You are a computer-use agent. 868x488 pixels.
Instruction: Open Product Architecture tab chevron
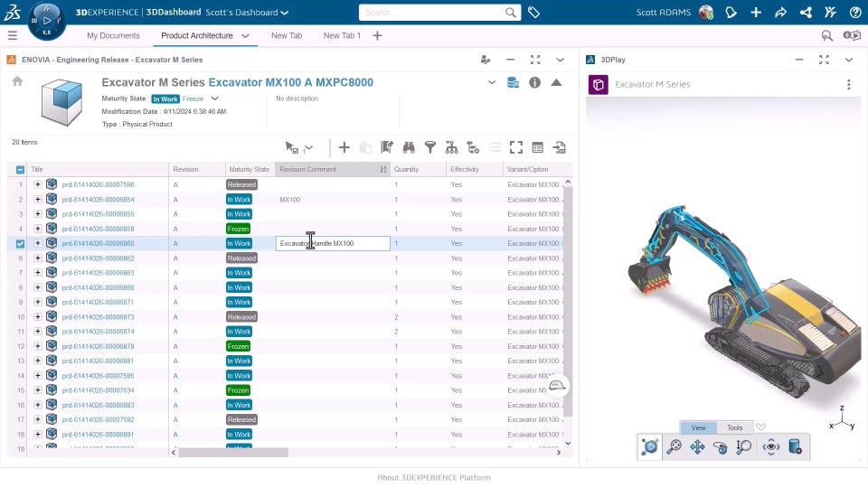[x=245, y=35]
